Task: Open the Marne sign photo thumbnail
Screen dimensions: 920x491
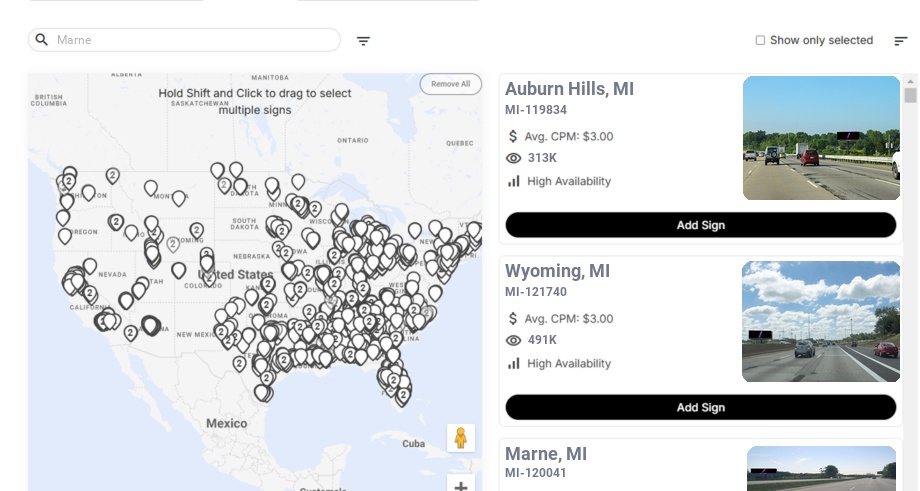Action: point(821,469)
